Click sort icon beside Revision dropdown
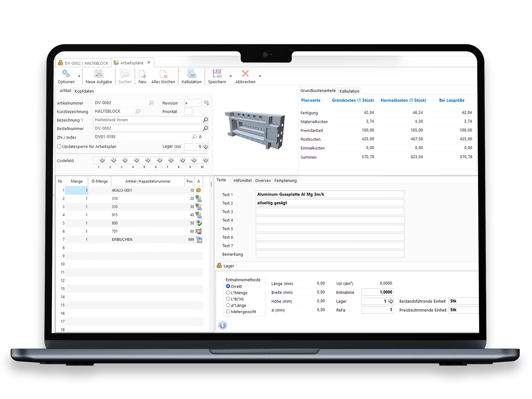The width and height of the screenshot is (532, 399). pyautogui.click(x=206, y=103)
